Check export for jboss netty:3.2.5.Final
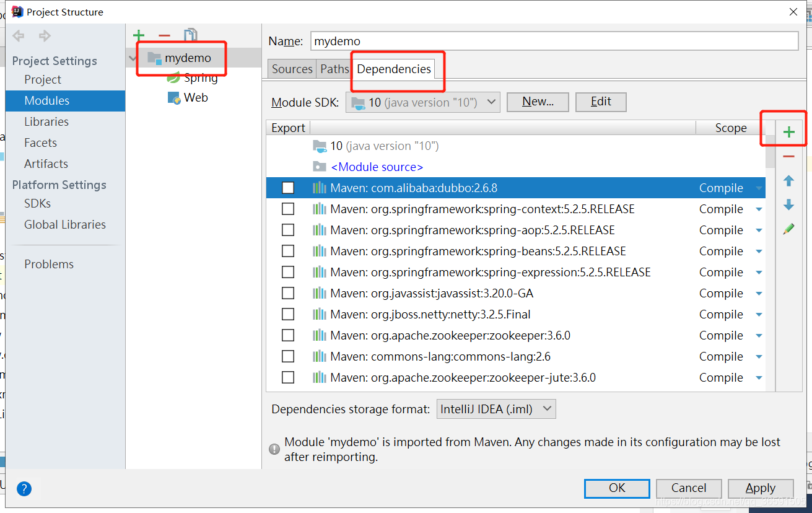The height and width of the screenshot is (513, 812). tap(288, 314)
